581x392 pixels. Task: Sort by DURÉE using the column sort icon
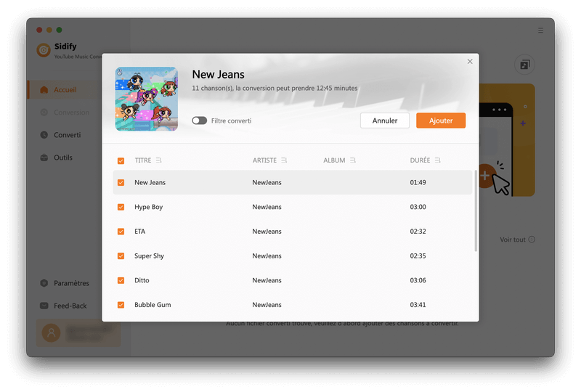point(438,160)
